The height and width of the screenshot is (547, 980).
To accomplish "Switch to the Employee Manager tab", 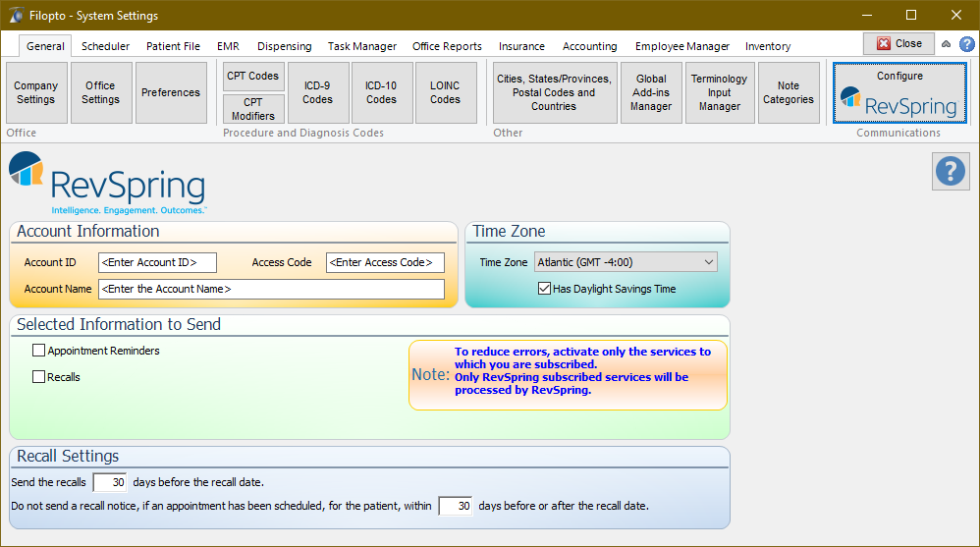I will click(681, 46).
